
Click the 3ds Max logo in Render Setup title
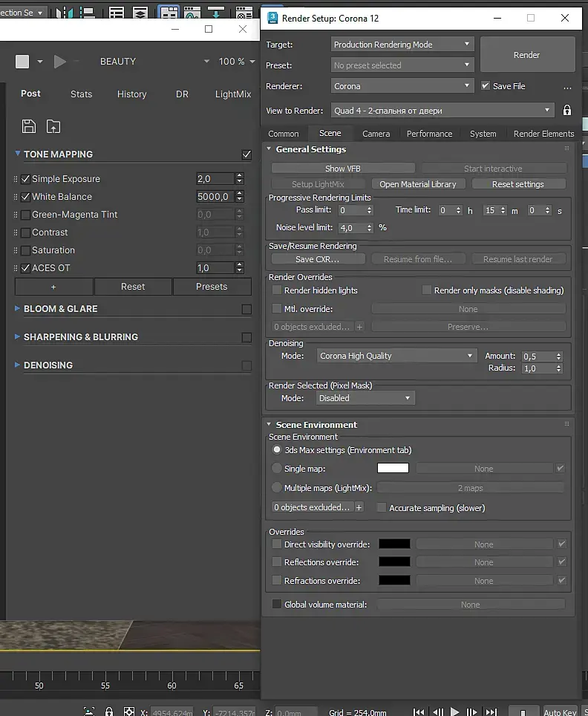pos(273,19)
